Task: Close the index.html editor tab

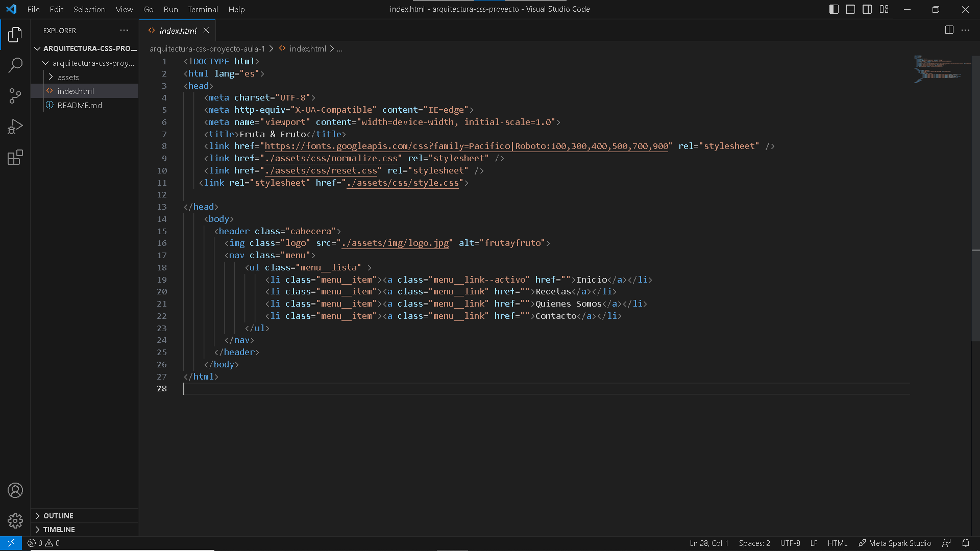Action: [206, 31]
